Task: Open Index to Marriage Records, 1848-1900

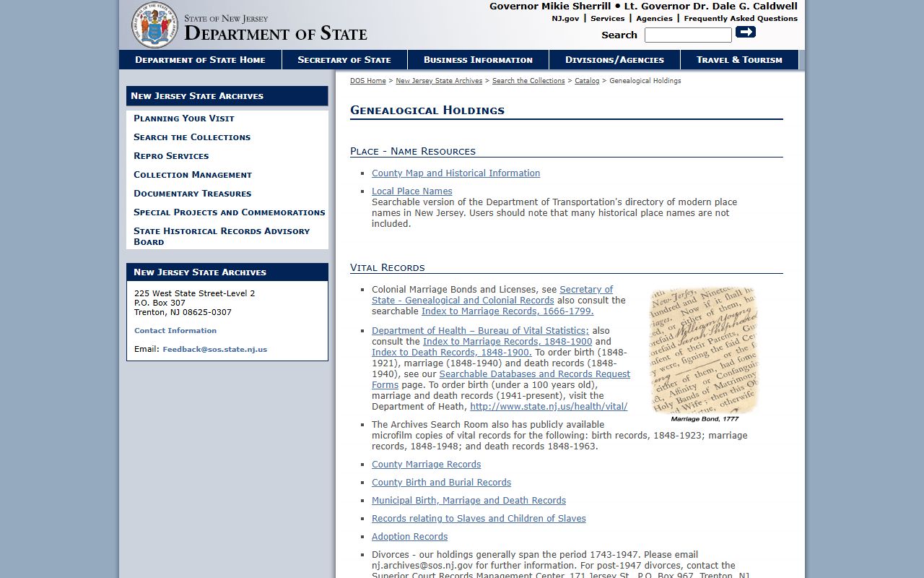Action: (x=507, y=342)
